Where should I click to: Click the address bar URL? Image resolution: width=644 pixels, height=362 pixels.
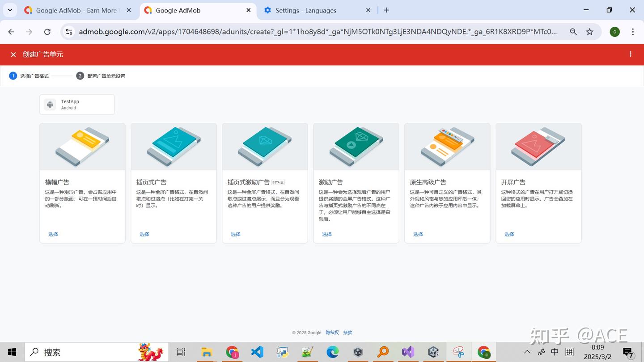coord(318,32)
